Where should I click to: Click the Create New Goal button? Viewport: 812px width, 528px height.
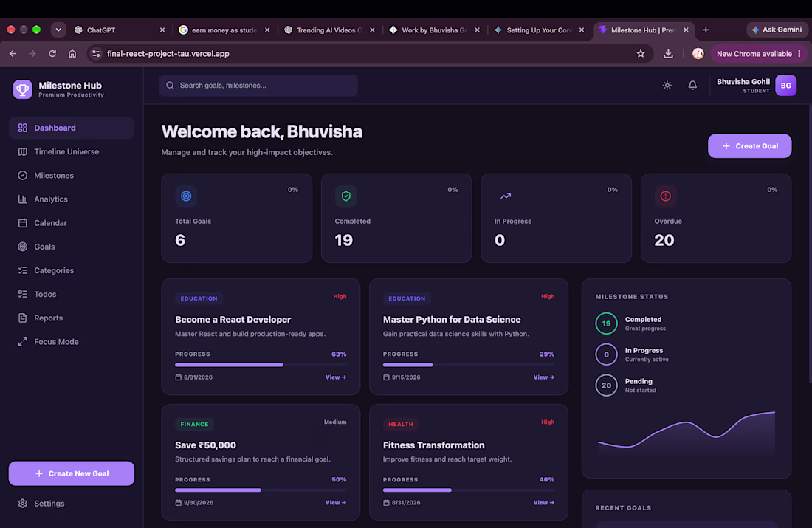pos(72,473)
